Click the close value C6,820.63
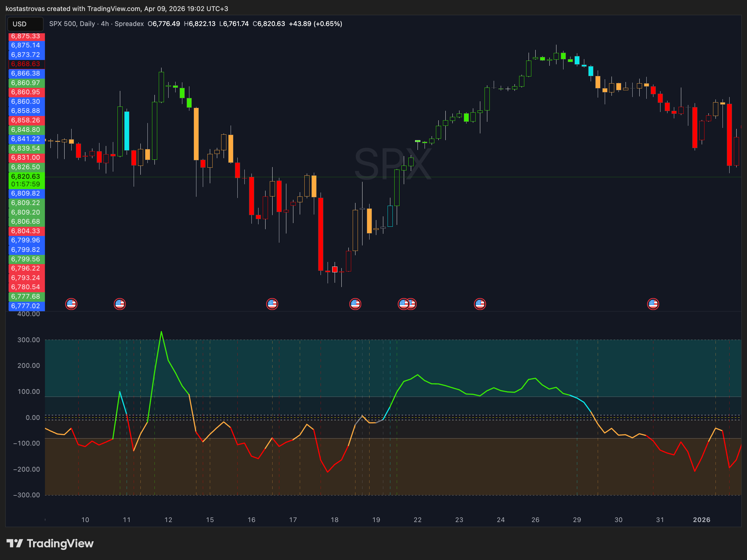This screenshot has height=560, width=747. pyautogui.click(x=269, y=24)
